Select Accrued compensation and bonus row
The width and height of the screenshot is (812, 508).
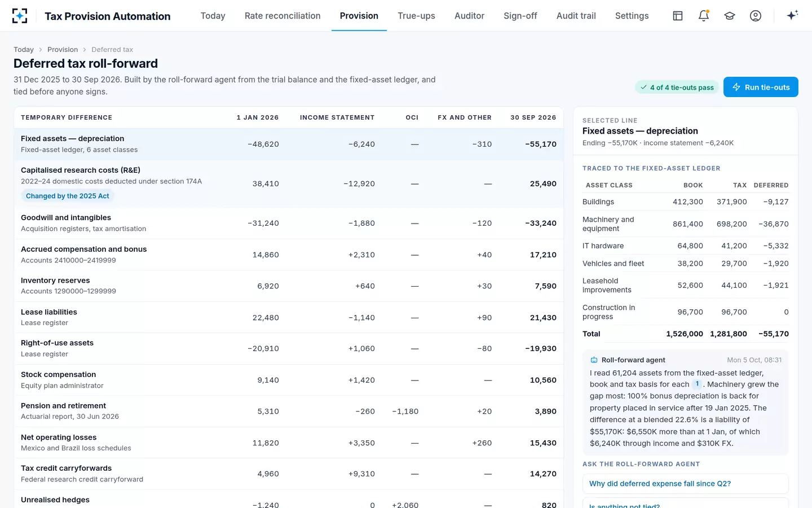point(289,255)
